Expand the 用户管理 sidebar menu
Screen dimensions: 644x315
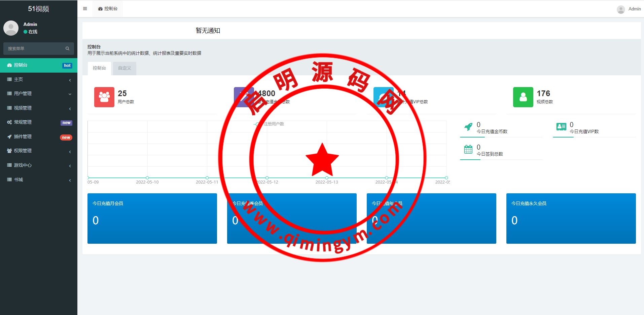coord(39,94)
